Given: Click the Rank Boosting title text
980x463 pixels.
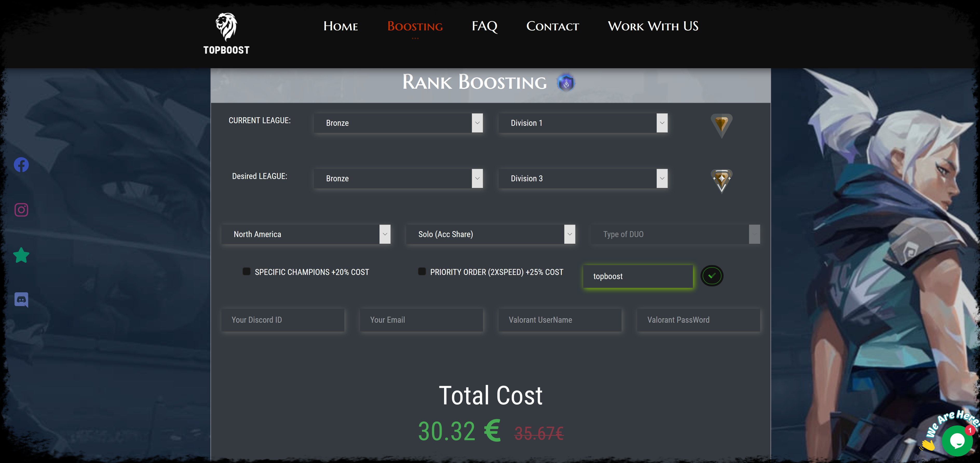Looking at the screenshot, I should point(474,82).
